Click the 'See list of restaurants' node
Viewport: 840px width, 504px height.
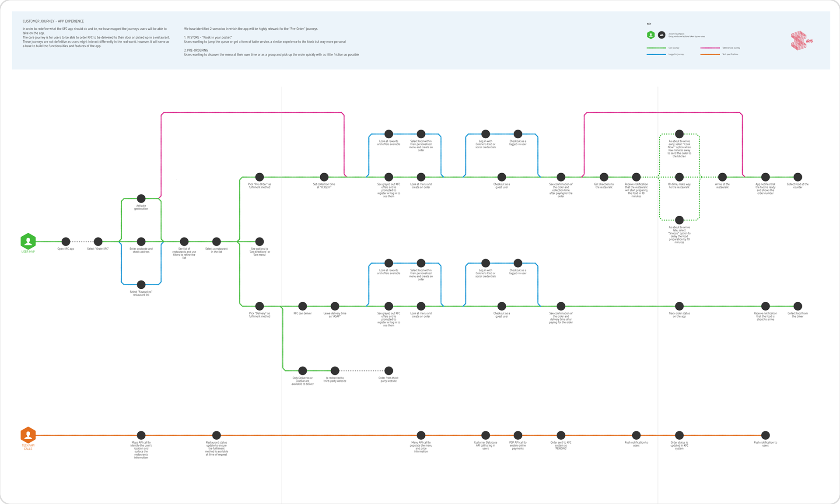(184, 241)
